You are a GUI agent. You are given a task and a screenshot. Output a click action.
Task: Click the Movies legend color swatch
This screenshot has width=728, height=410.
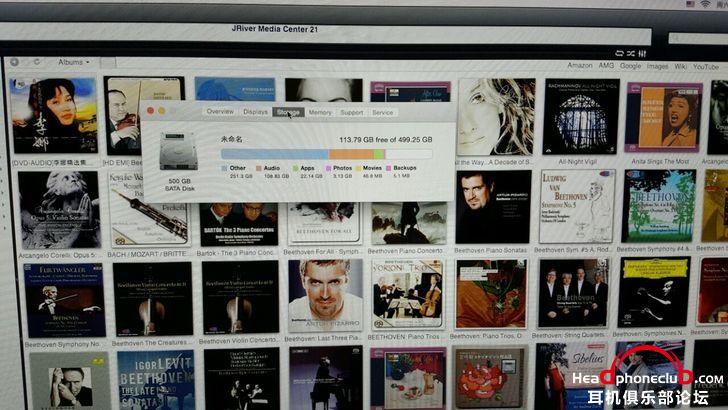358,169
